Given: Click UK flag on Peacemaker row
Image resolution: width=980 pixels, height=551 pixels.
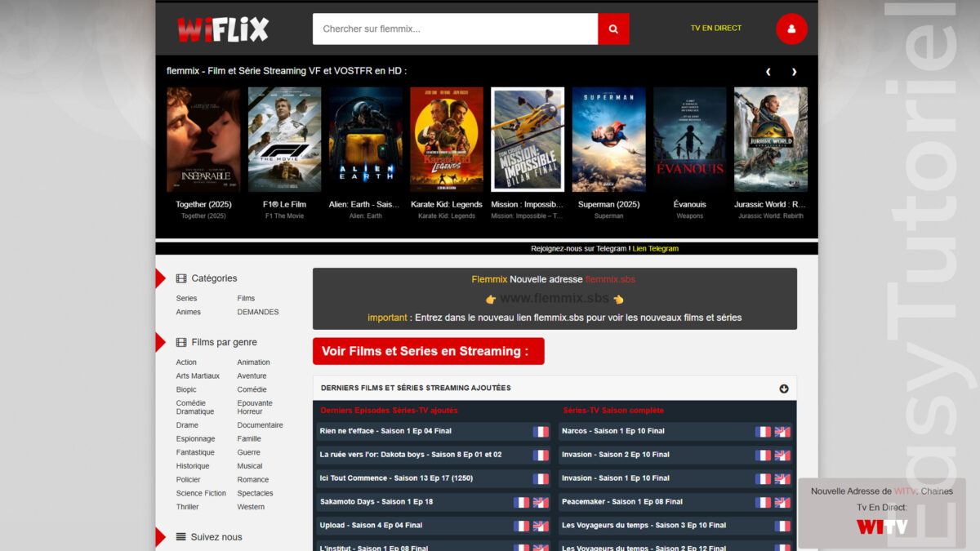Looking at the screenshot, I should (x=782, y=502).
